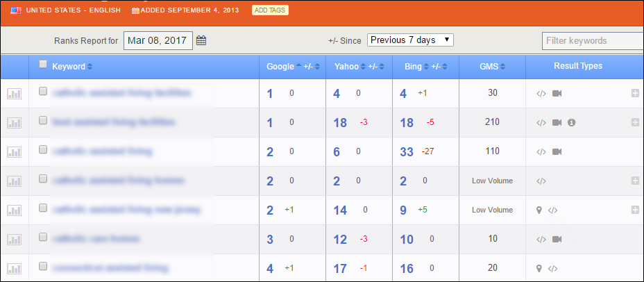
Task: Click code result icon in GMS 210 row
Action: coord(541,122)
